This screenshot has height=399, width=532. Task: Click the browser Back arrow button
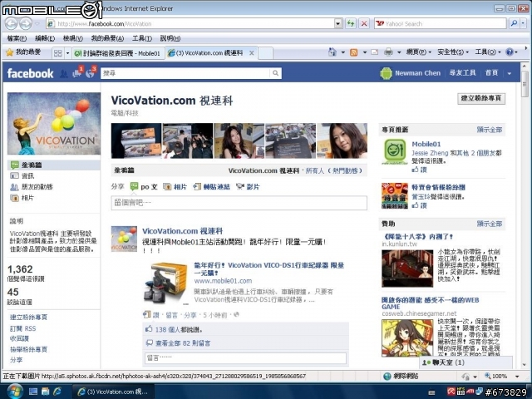pos(11,24)
